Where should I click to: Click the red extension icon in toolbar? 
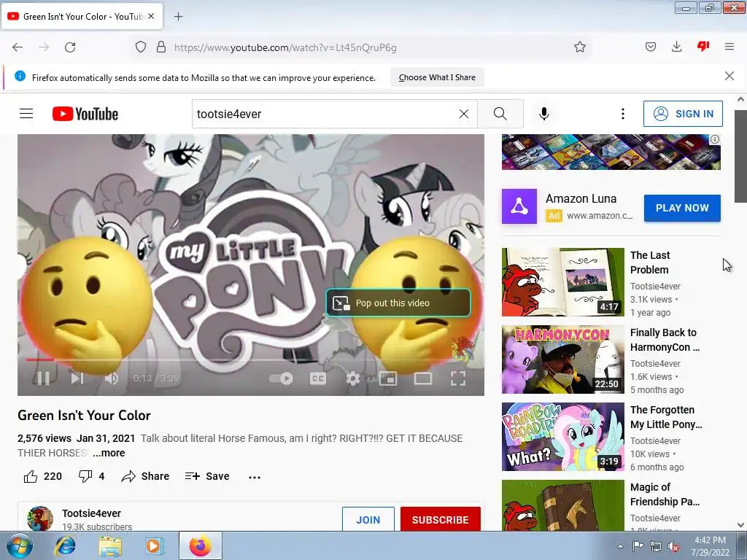[703, 46]
